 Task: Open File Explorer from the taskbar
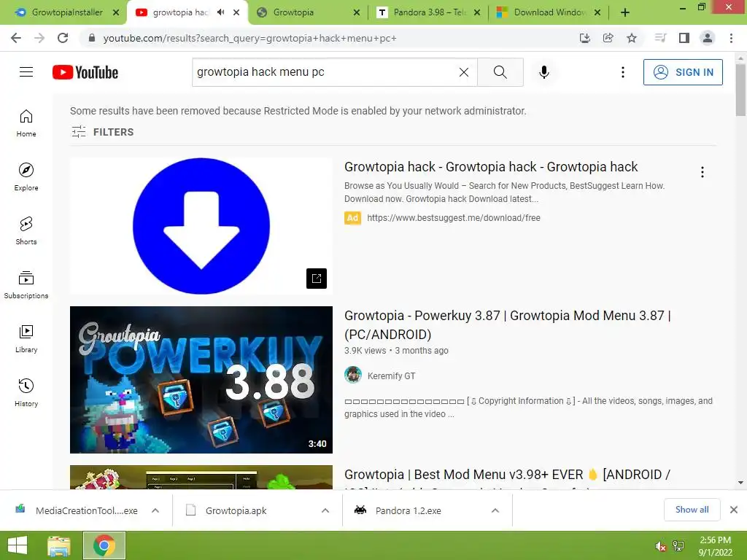click(59, 545)
